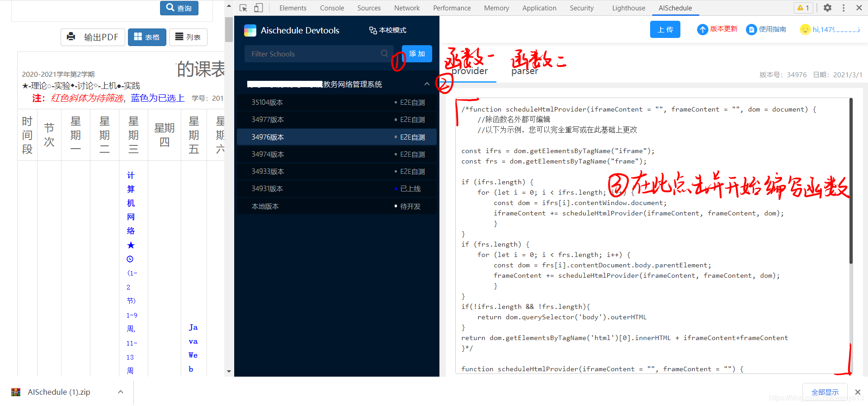Open AISchedule (1).zip download menu arrow
This screenshot has width=868, height=406.
[x=120, y=392]
